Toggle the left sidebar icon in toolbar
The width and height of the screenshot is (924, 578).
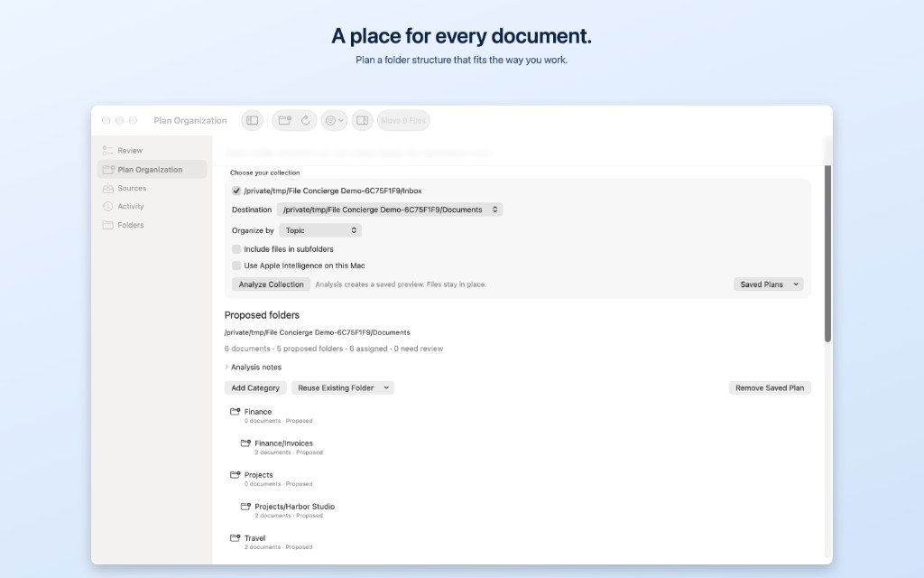pos(253,120)
